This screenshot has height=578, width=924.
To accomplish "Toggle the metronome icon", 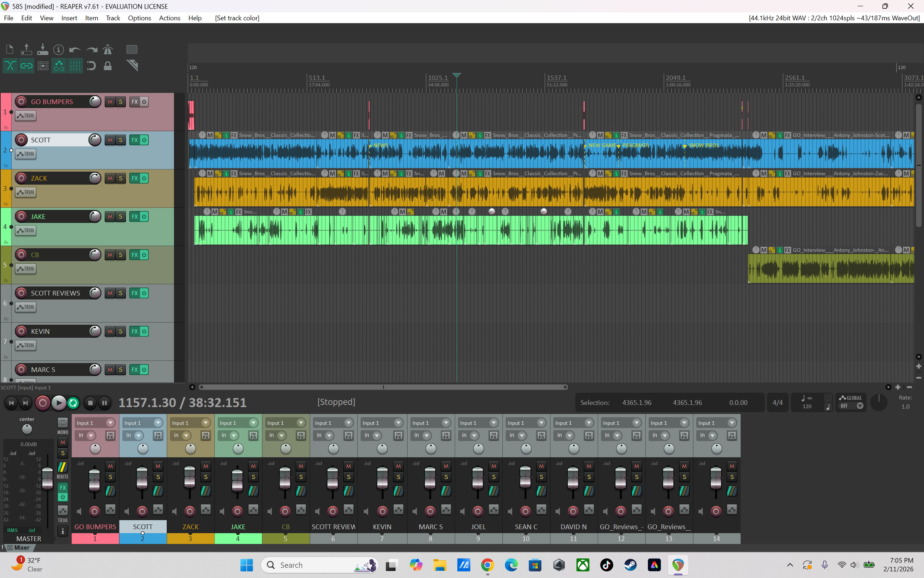I will (x=108, y=49).
